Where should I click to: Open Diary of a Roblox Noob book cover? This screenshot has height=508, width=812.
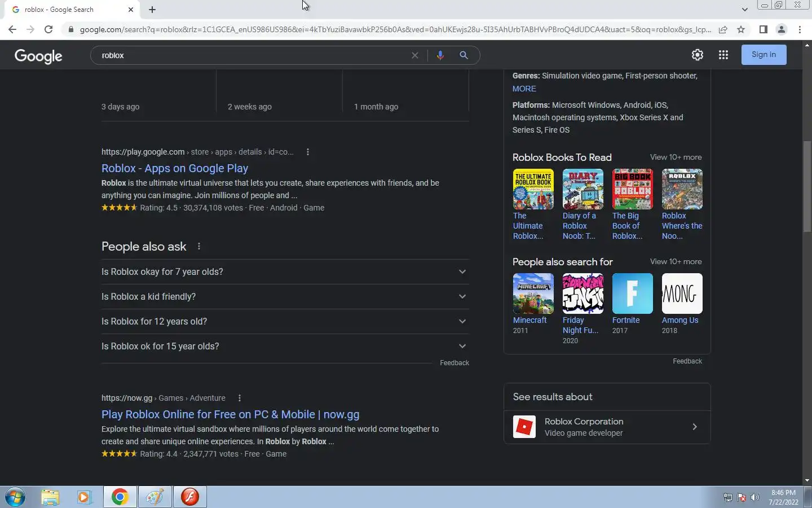pyautogui.click(x=582, y=189)
